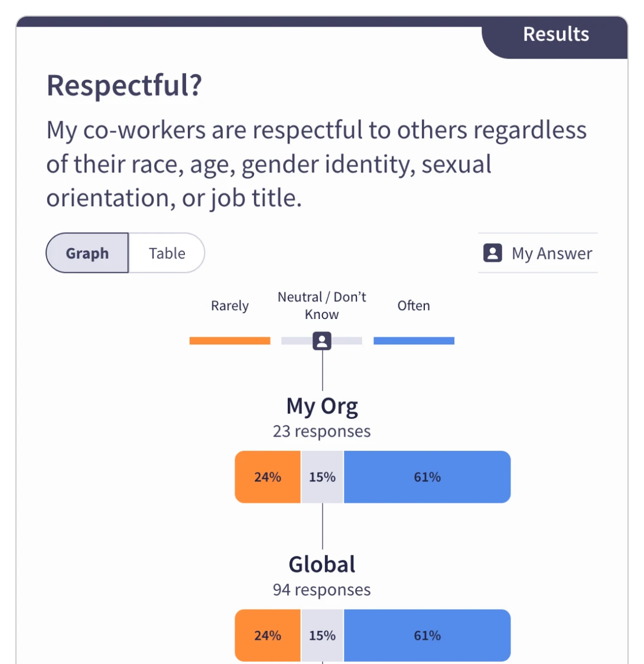644x664 pixels.
Task: Click Global gray 15% bar segment
Action: point(322,635)
